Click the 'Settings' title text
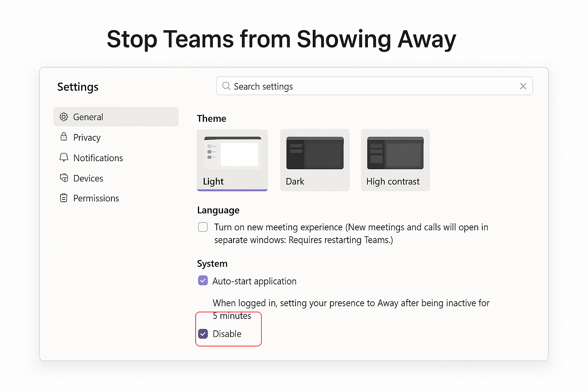The width and height of the screenshot is (588, 392). coord(78,87)
